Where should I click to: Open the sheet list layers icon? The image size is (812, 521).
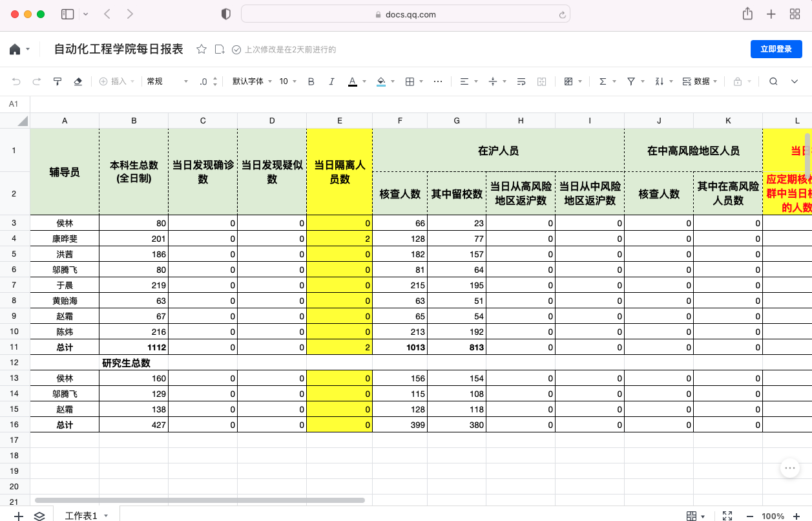tap(39, 515)
